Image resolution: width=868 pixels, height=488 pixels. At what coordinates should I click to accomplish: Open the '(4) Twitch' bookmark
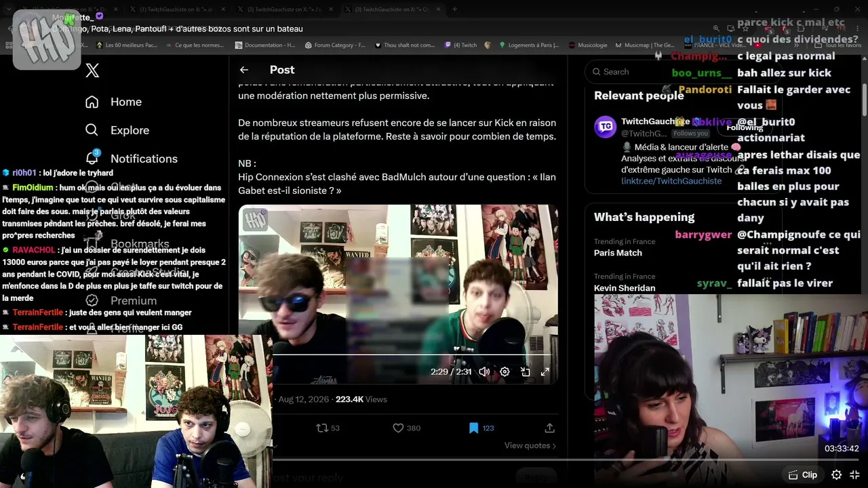pos(460,45)
